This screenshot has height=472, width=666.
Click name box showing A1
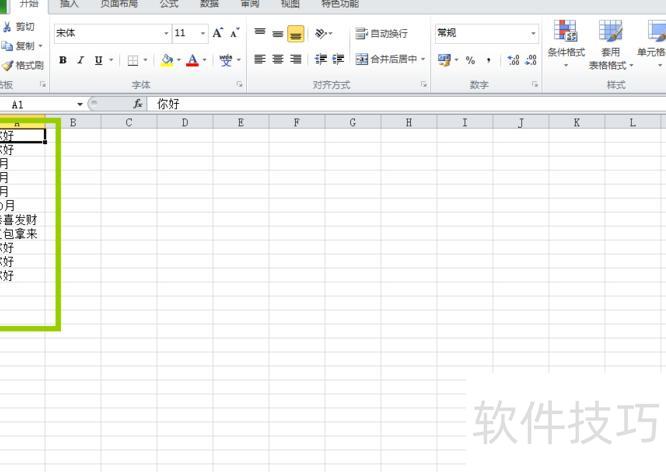point(37,105)
